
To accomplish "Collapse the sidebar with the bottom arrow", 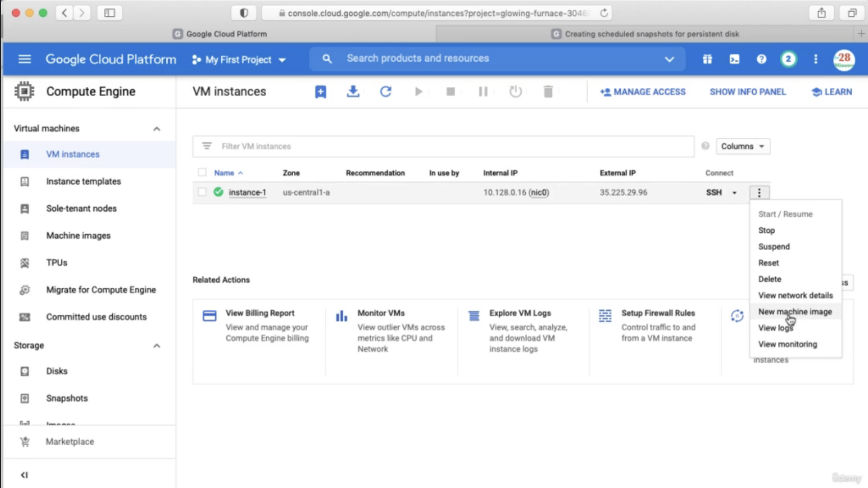I will (24, 475).
